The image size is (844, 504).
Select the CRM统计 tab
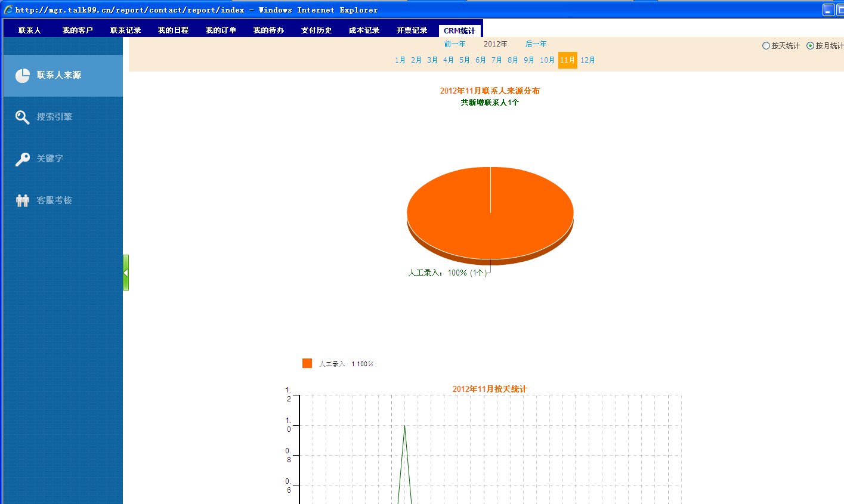459,31
